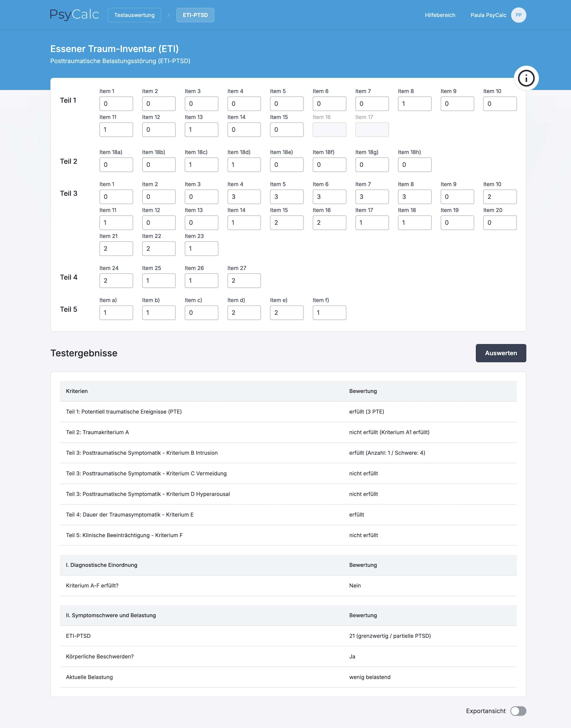This screenshot has height=728, width=571.
Task: Open the Testauswertung breadcrumb
Action: point(134,15)
